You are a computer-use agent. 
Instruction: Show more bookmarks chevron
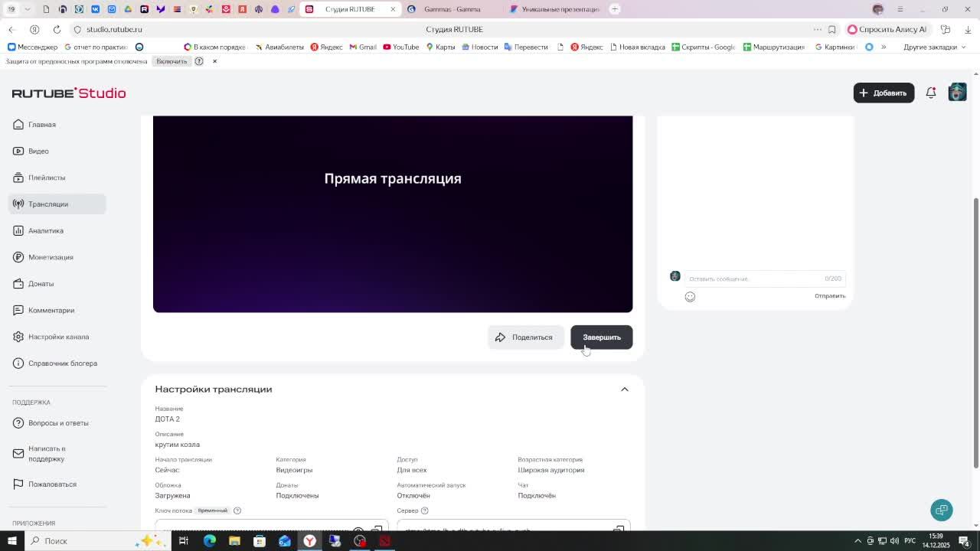[x=884, y=47]
